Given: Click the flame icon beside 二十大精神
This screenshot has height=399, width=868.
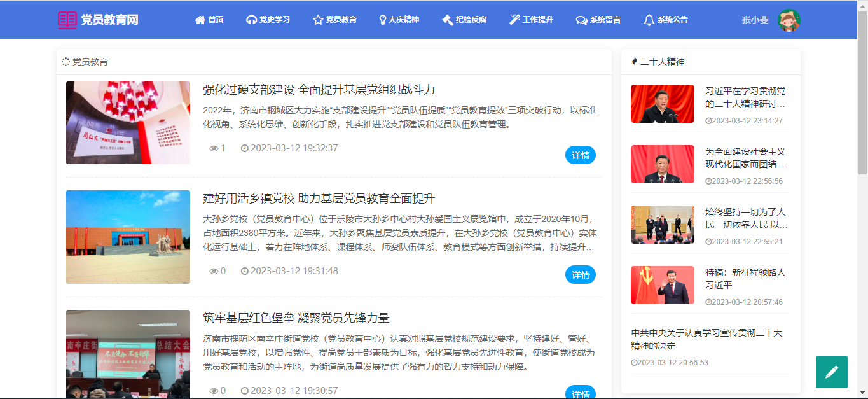Looking at the screenshot, I should click(x=634, y=62).
